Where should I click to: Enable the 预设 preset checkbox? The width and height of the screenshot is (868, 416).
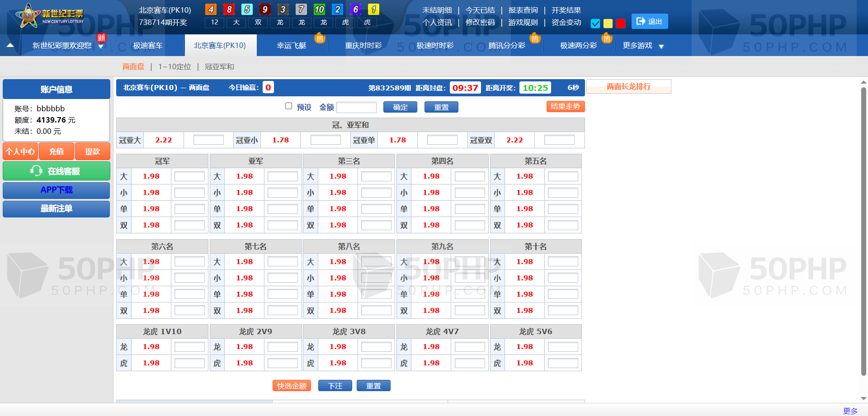pyautogui.click(x=288, y=106)
